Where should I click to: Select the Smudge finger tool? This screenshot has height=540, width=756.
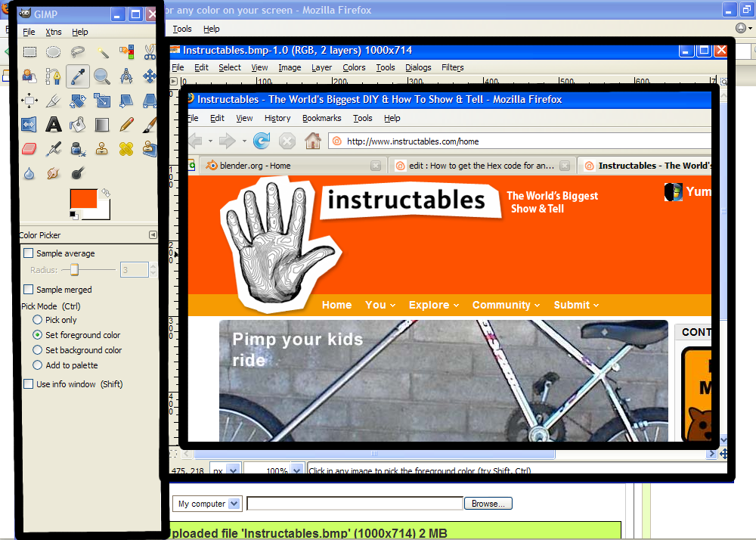[x=54, y=173]
